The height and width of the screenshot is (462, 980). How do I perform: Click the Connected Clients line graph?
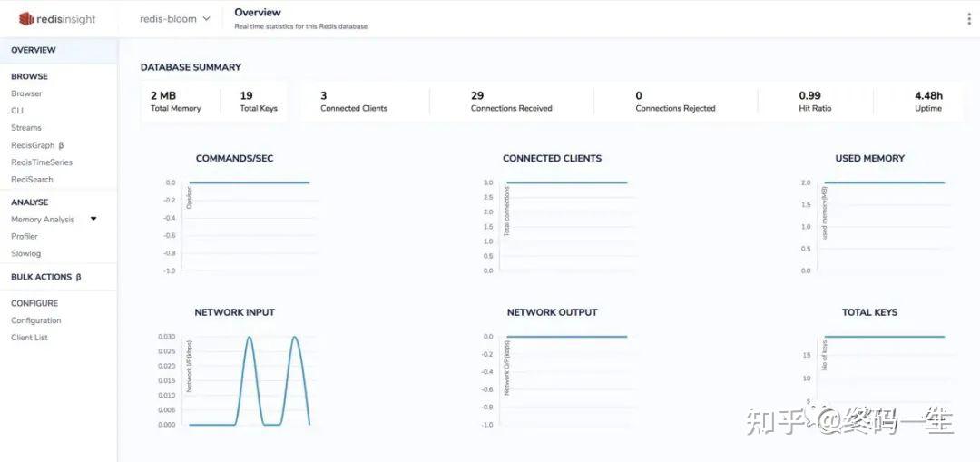click(x=566, y=182)
